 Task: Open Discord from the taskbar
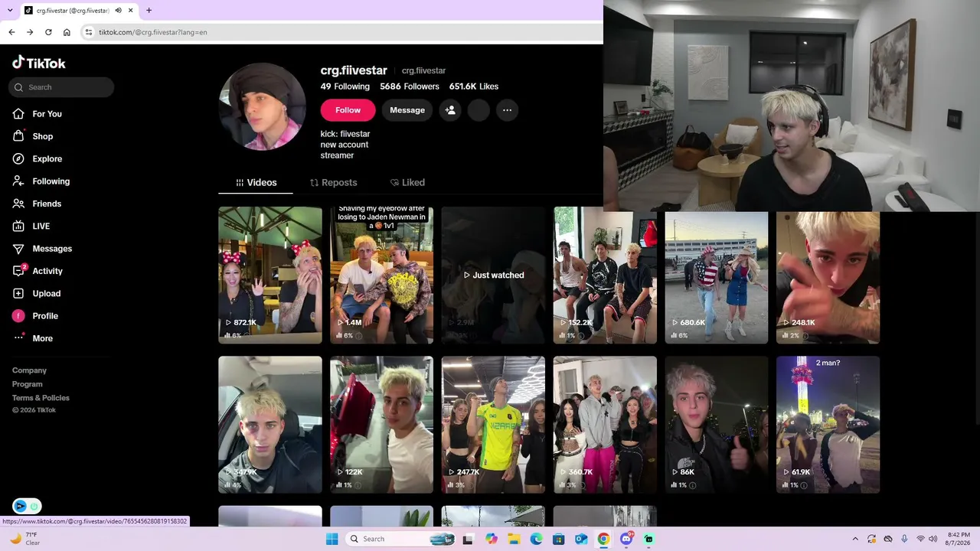point(626,539)
